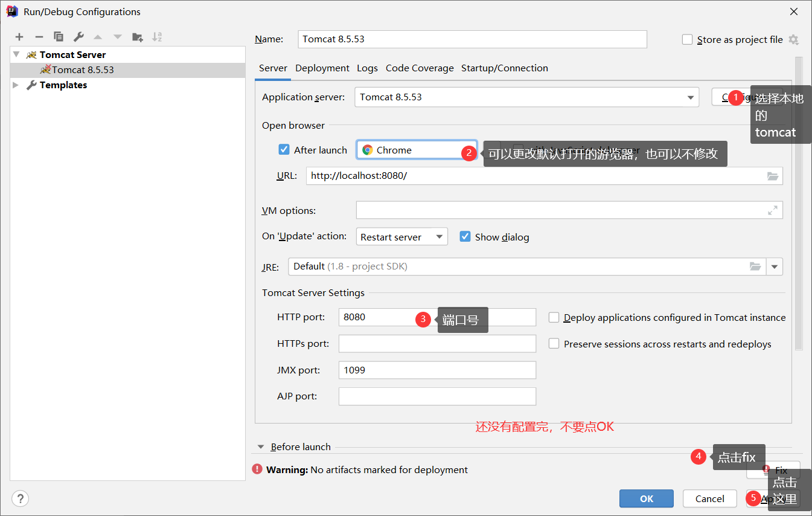Click the vertical scrollbar of settings panel
Viewport: 812px width, 516px height.
[799, 203]
